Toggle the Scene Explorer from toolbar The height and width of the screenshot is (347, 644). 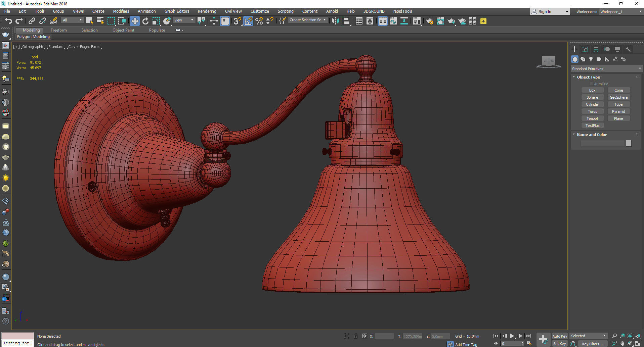click(359, 21)
